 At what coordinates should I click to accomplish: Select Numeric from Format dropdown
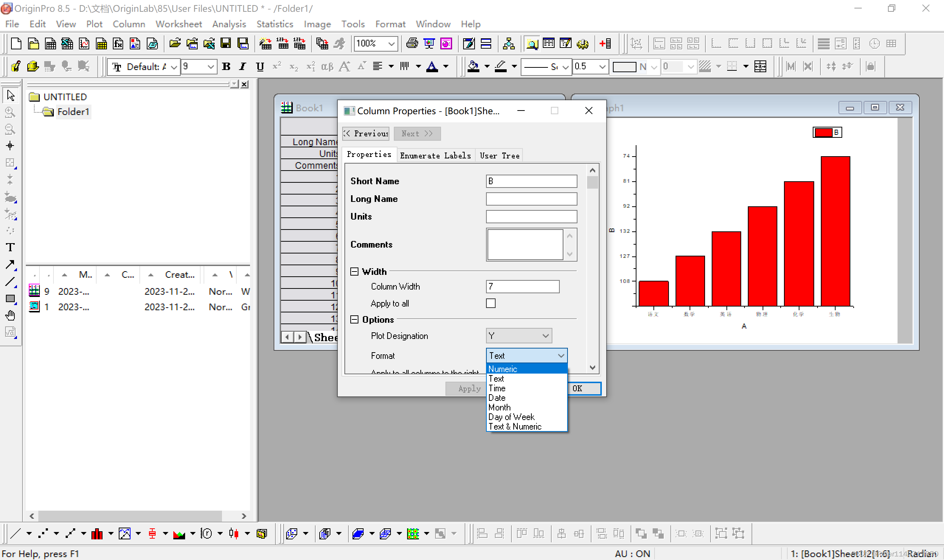502,369
